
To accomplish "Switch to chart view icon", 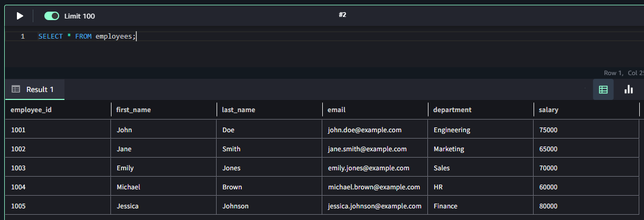I will coord(629,89).
